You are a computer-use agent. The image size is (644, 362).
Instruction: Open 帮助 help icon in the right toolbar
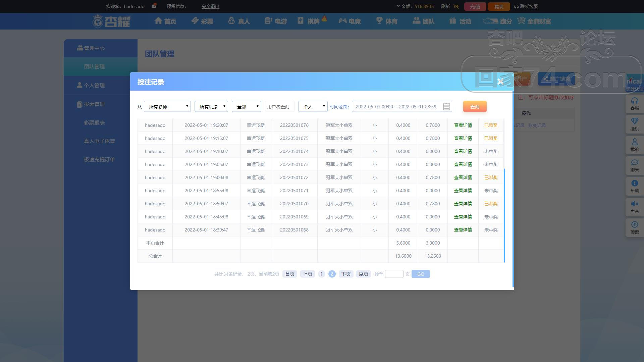635,186
